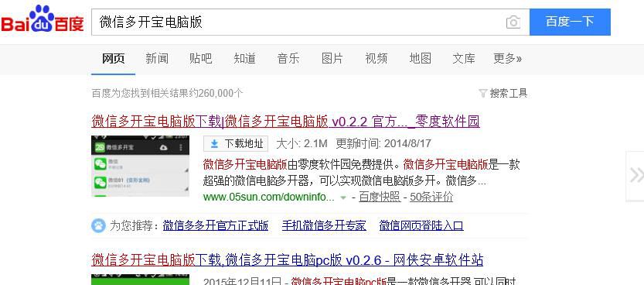Open the 贴吧 tab
This screenshot has height=285, width=644.
pos(201,58)
